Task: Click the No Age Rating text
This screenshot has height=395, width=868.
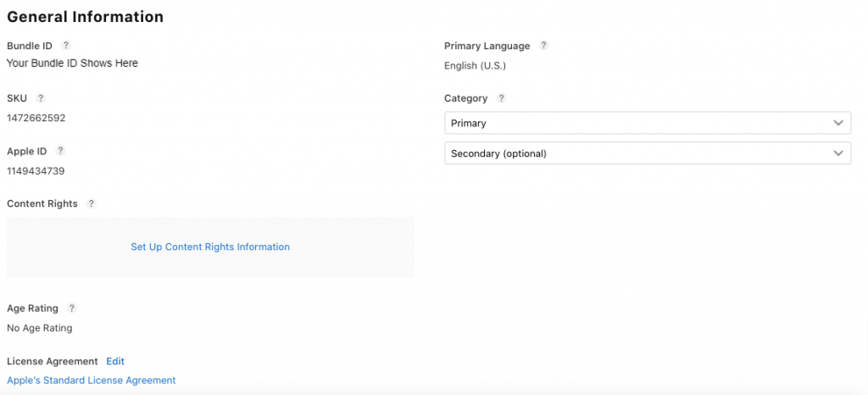Action: coord(39,328)
